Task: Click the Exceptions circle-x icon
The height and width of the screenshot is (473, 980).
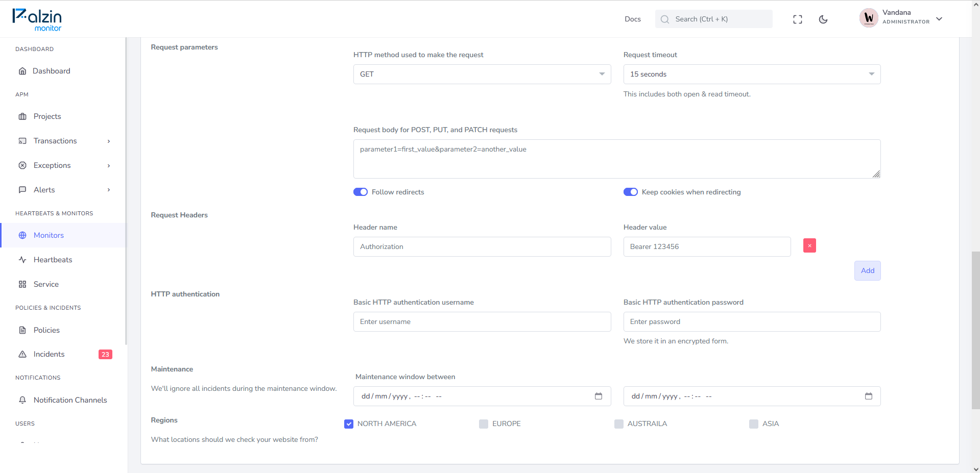Action: pyautogui.click(x=22, y=165)
